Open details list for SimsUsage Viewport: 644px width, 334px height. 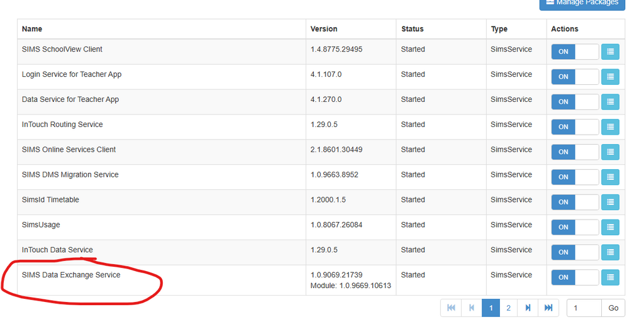(610, 227)
